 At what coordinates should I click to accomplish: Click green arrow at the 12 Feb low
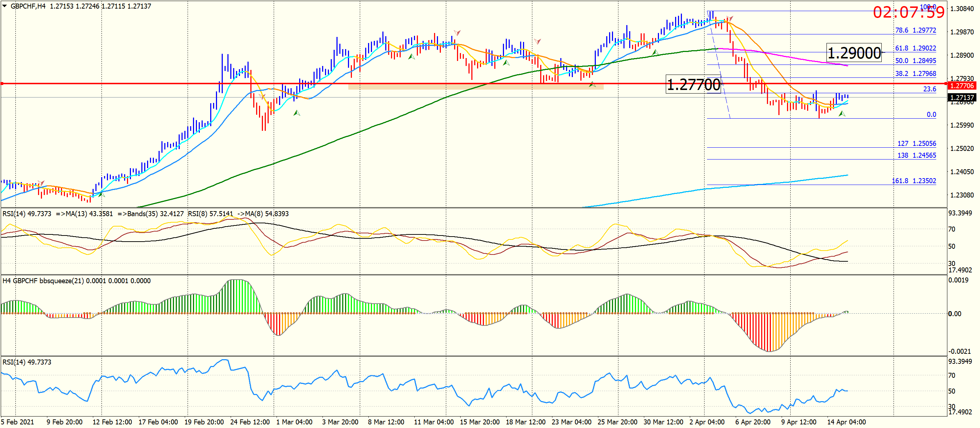tap(101, 194)
